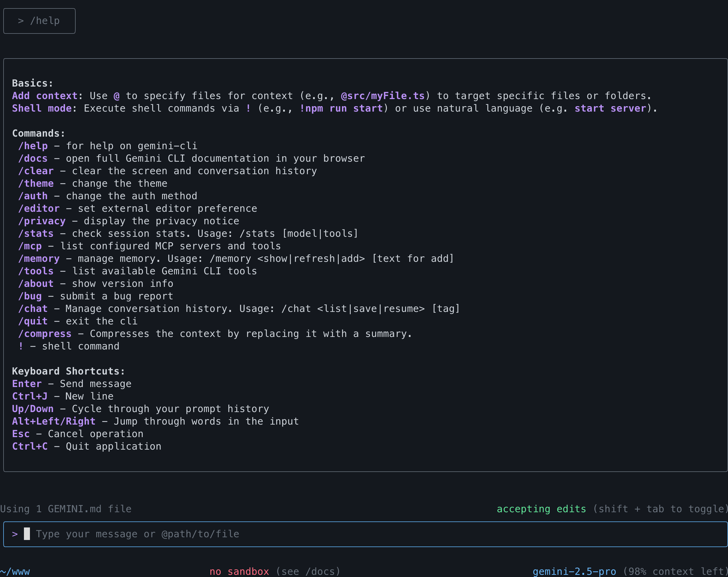The image size is (728, 577).
Task: Click '/memory <show|refresh|add>' usage text
Action: pyautogui.click(x=287, y=259)
